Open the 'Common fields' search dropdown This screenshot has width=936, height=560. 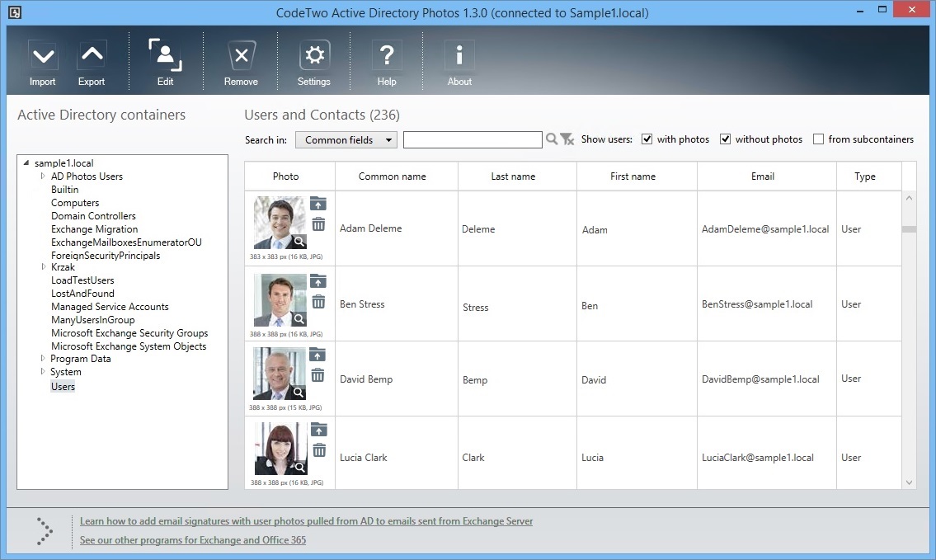coord(346,139)
